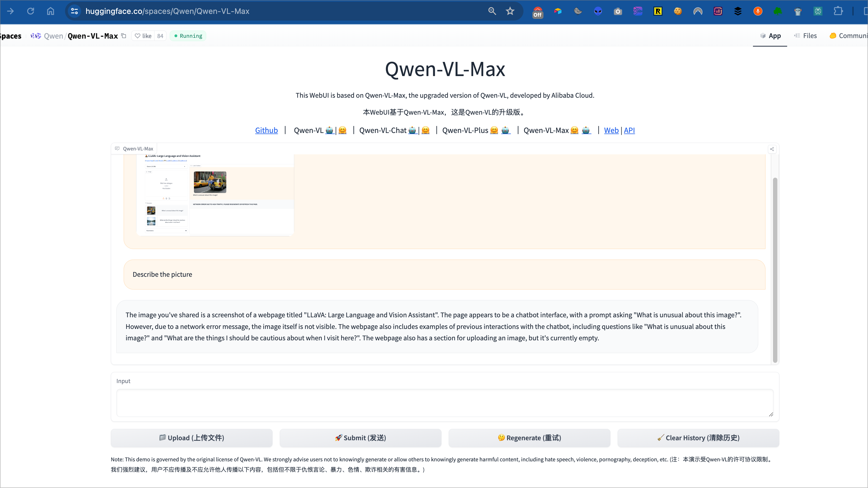This screenshot has height=488, width=868.
Task: Click the hugging face emoji after Qwen-VL-Plus
Action: (494, 130)
